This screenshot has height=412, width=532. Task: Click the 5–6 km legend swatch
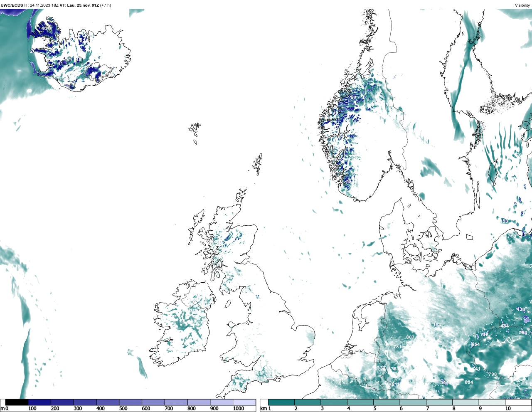click(387, 402)
